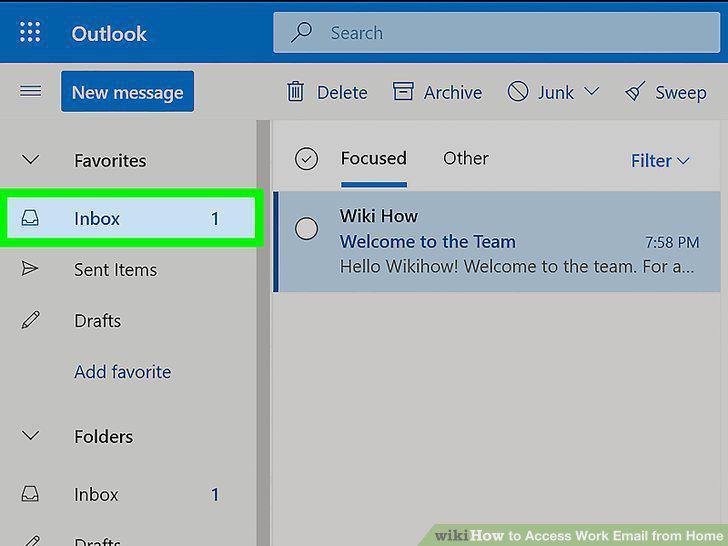Click the New message button
Screen dimensions: 728x546
pos(128,91)
